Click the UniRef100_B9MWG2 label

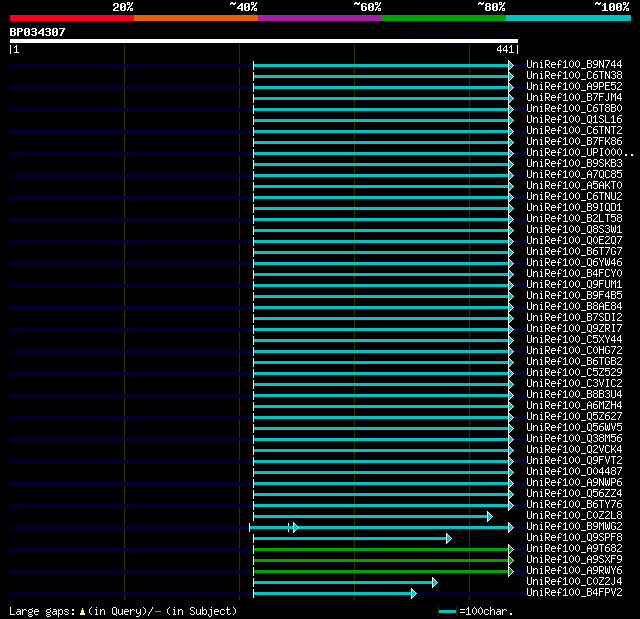coord(574,527)
